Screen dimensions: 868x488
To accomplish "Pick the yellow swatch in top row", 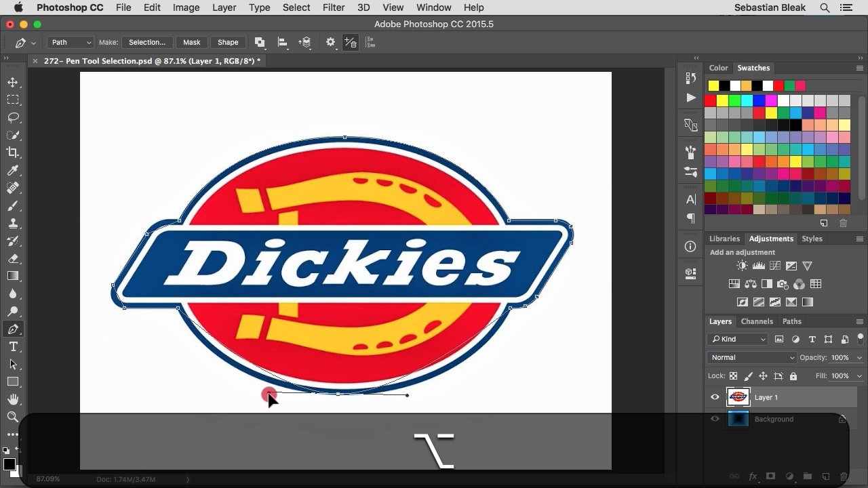I will click(713, 85).
